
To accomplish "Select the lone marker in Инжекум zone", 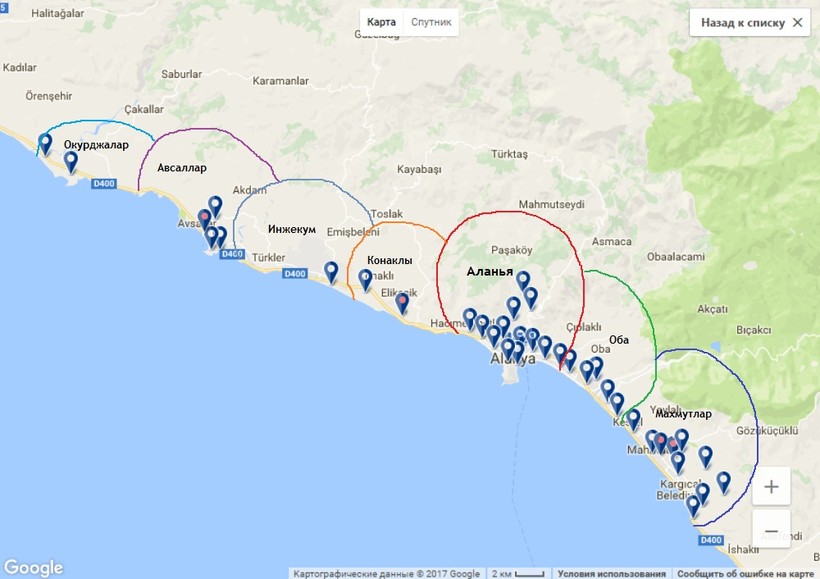I will [x=331, y=271].
